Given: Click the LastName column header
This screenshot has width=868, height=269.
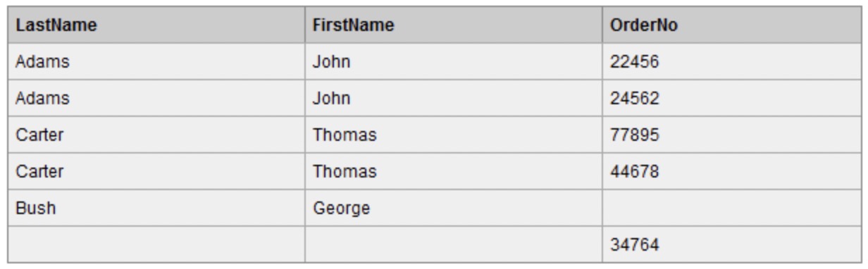Looking at the screenshot, I should tap(156, 25).
